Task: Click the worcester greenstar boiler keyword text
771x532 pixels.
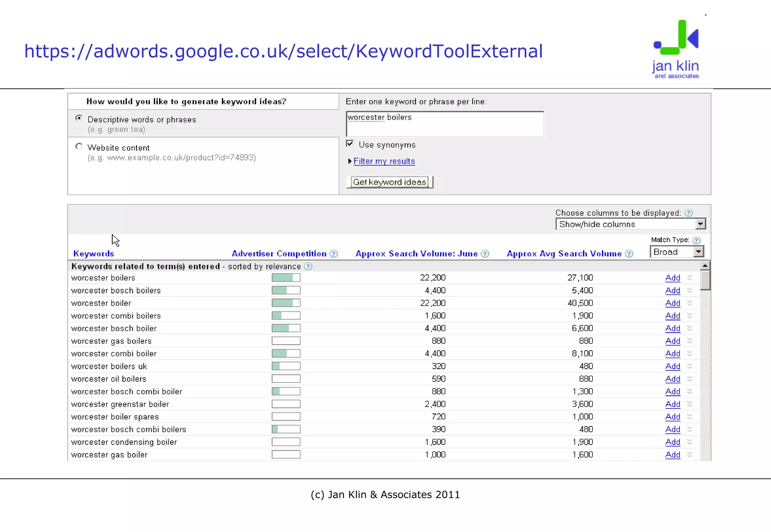Action: tap(120, 404)
